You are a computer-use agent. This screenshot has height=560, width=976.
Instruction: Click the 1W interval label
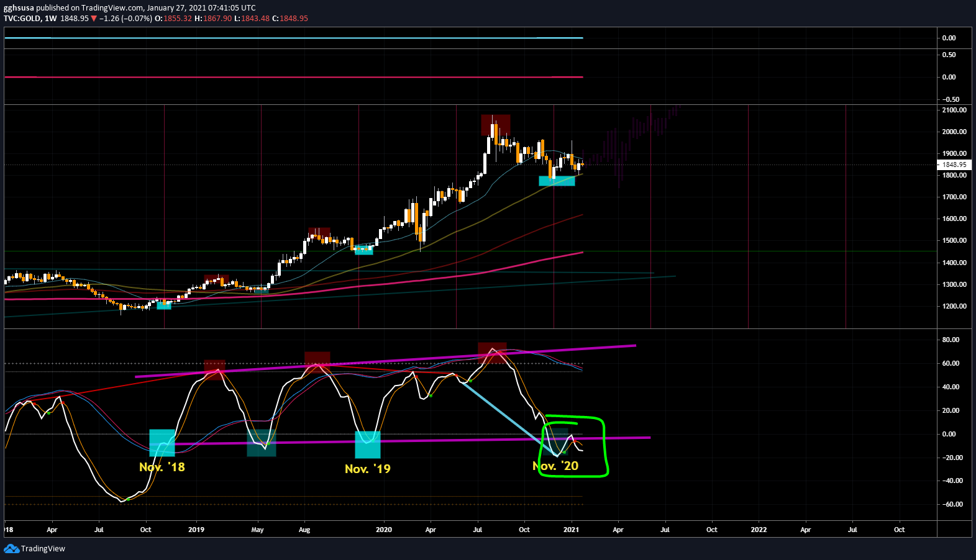pos(51,19)
